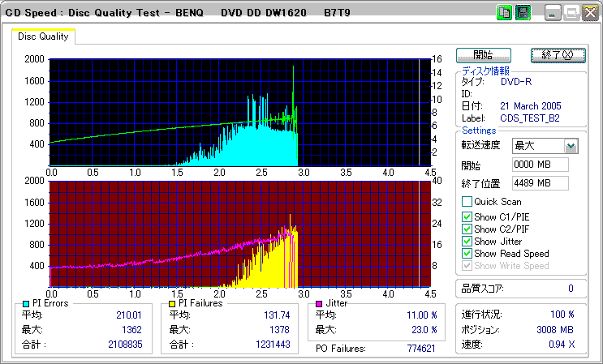Viewport: 603px width, 364px height.
Task: Click Jitter average 11.00 %
Action: click(x=422, y=315)
